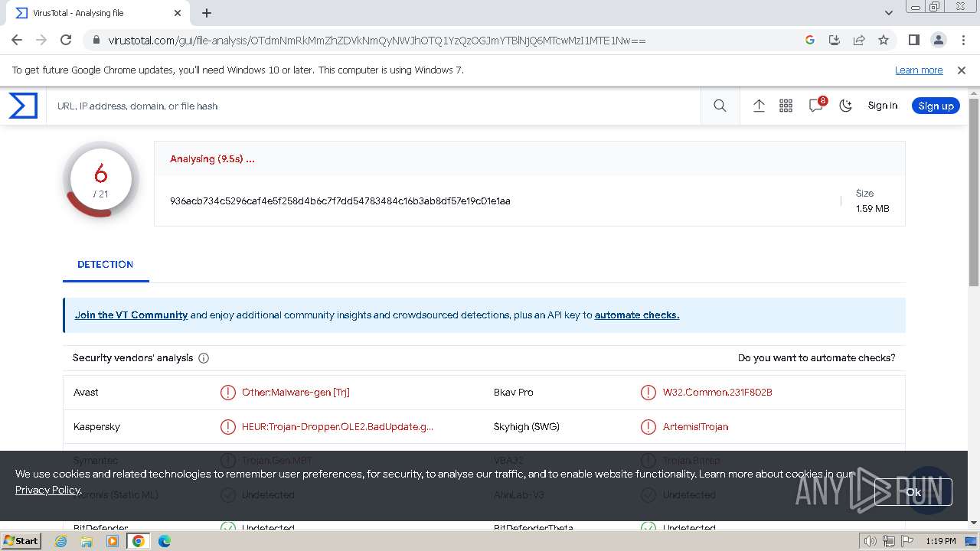Click Other:Malware-gen [Trj] detection text
Screen dimensions: 980x551
296,393
